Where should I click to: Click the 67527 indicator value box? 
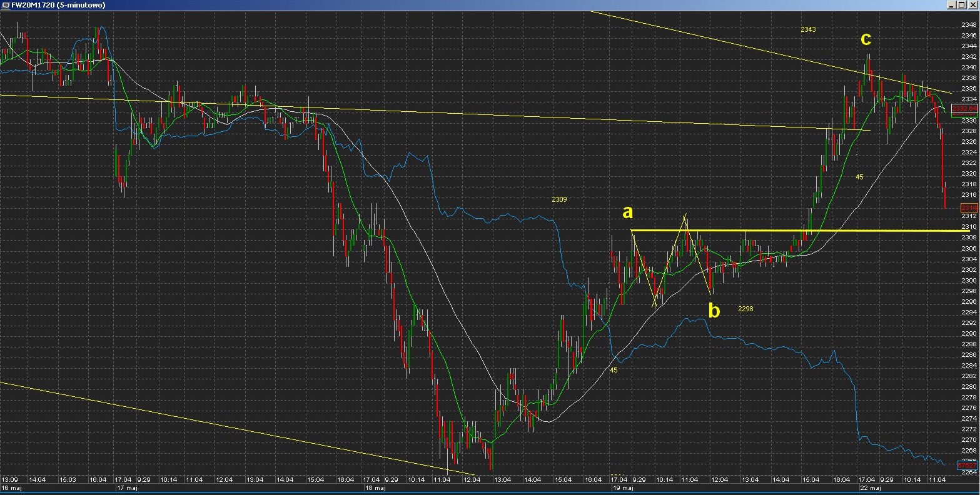pos(967,466)
